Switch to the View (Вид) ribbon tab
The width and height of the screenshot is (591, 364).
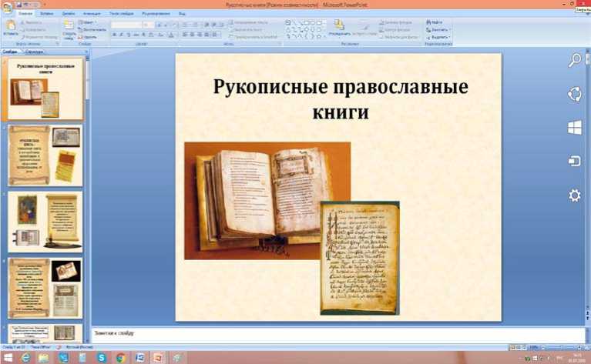pos(182,14)
